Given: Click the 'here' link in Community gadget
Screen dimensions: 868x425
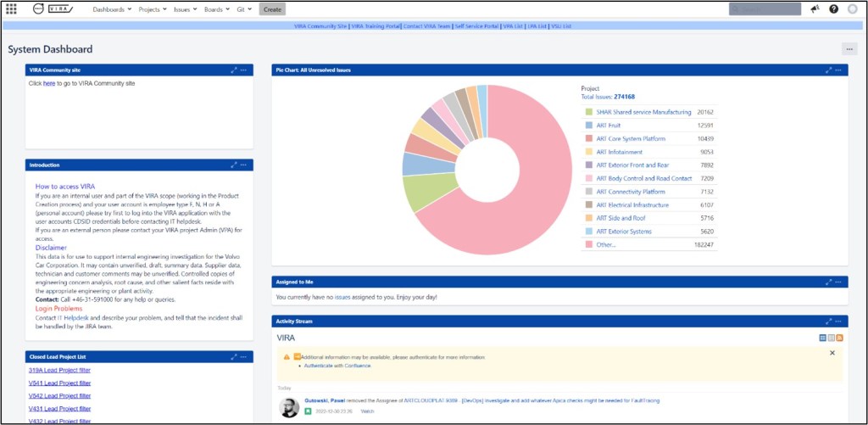Looking at the screenshot, I should [x=49, y=84].
